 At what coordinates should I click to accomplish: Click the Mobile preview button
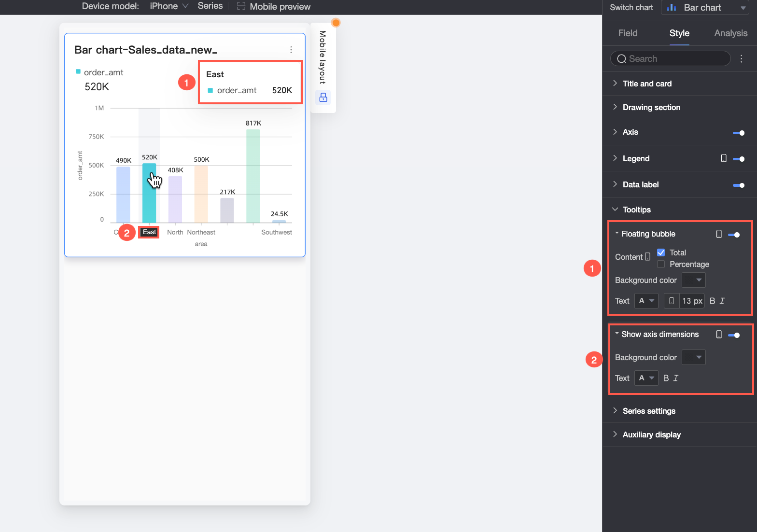[274, 6]
